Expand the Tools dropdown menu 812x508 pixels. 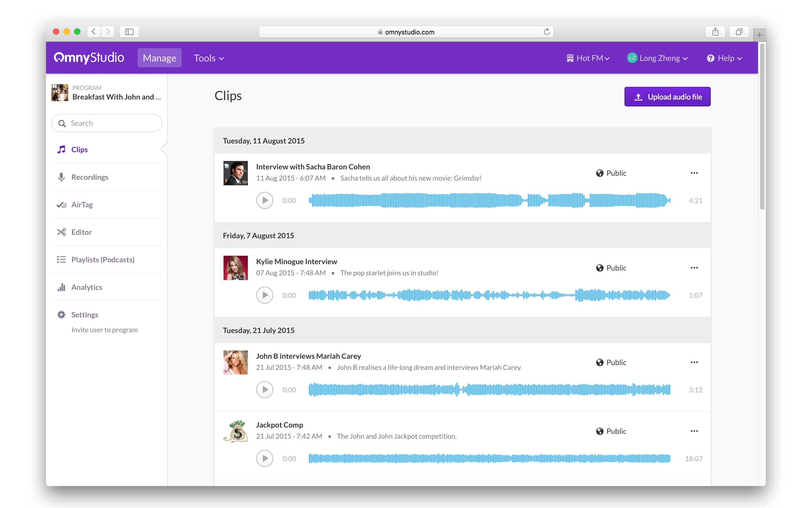(x=208, y=58)
